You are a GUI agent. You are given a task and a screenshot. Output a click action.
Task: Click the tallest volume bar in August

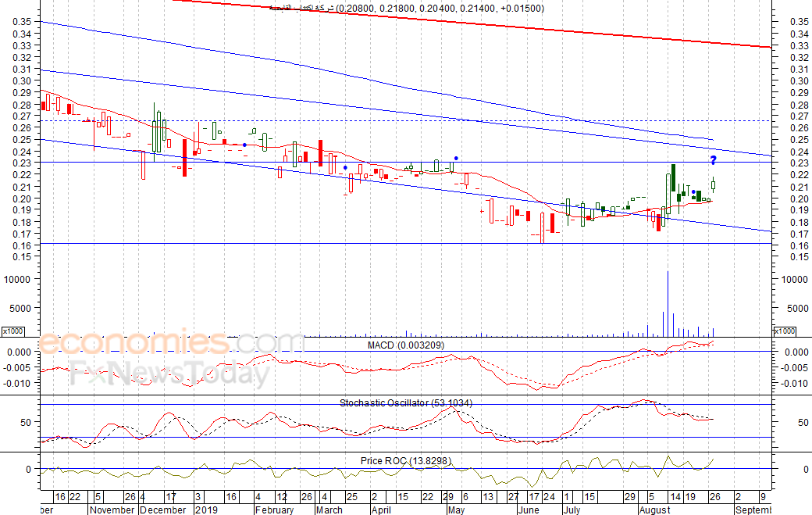click(x=668, y=304)
